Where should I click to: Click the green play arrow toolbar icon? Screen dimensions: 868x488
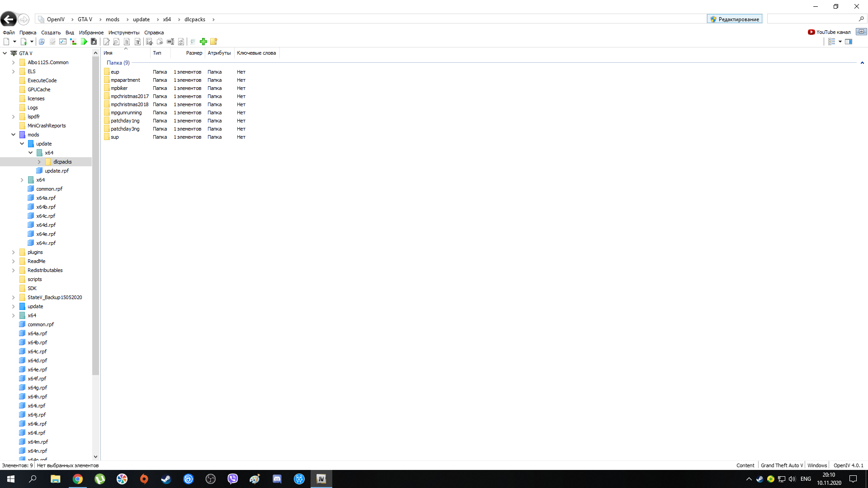(x=84, y=42)
